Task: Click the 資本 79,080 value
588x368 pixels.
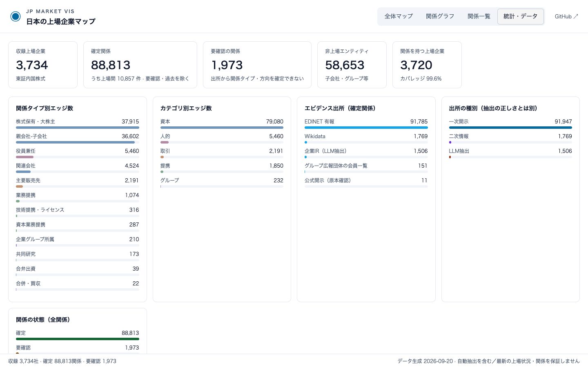Action: point(275,121)
